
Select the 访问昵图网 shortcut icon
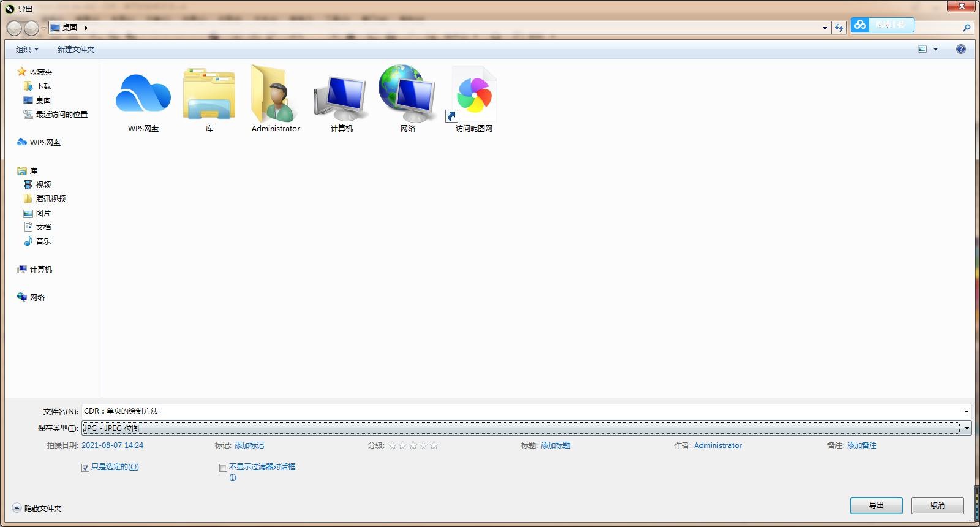coord(473,95)
